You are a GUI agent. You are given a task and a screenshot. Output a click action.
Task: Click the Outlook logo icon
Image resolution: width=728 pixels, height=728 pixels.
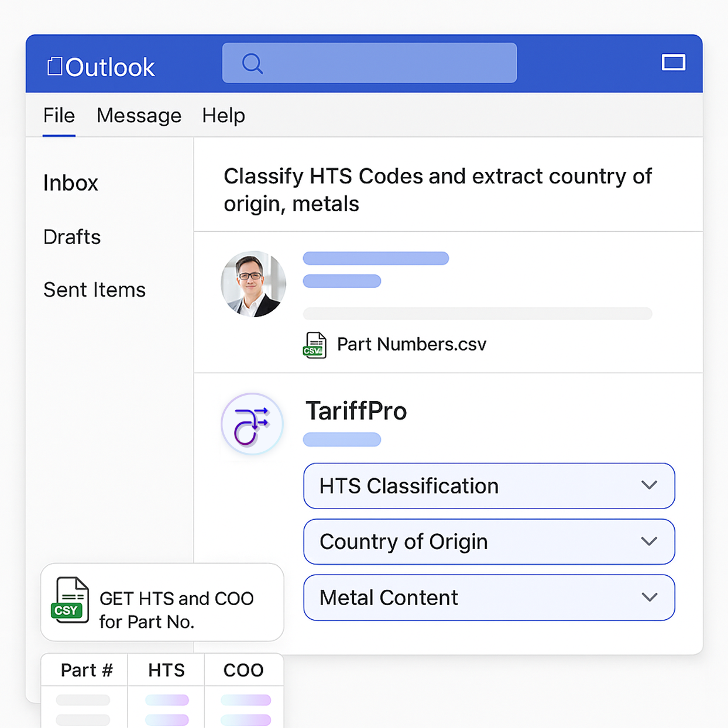[x=55, y=67]
